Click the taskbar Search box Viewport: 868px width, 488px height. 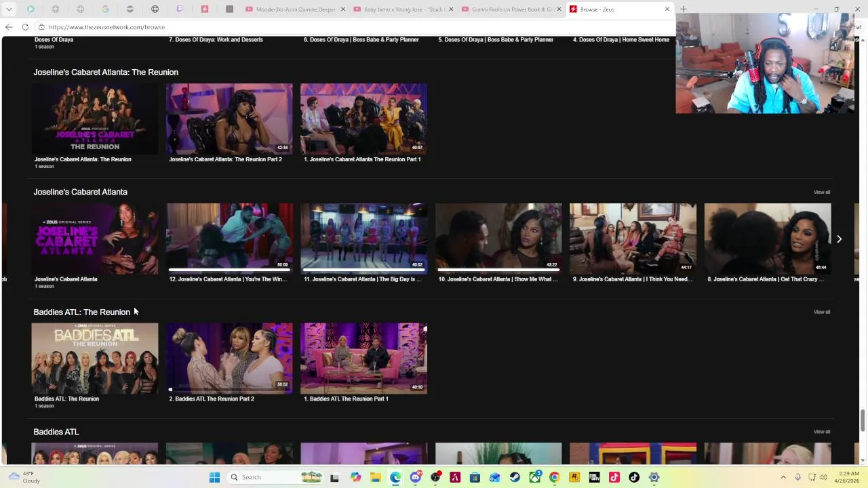click(x=275, y=477)
